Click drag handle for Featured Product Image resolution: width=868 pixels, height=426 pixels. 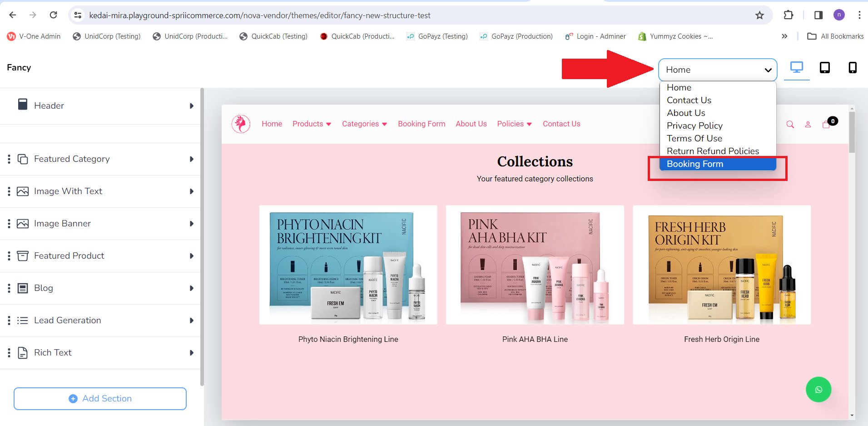[9, 256]
